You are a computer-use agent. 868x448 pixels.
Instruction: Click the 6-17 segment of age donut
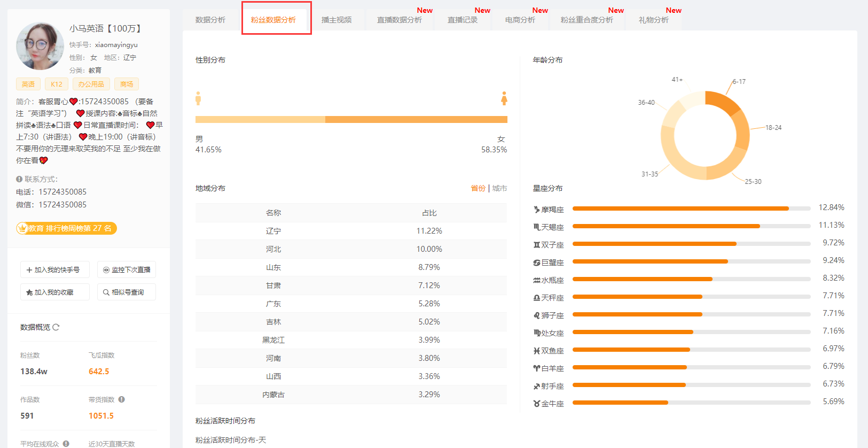point(722,102)
